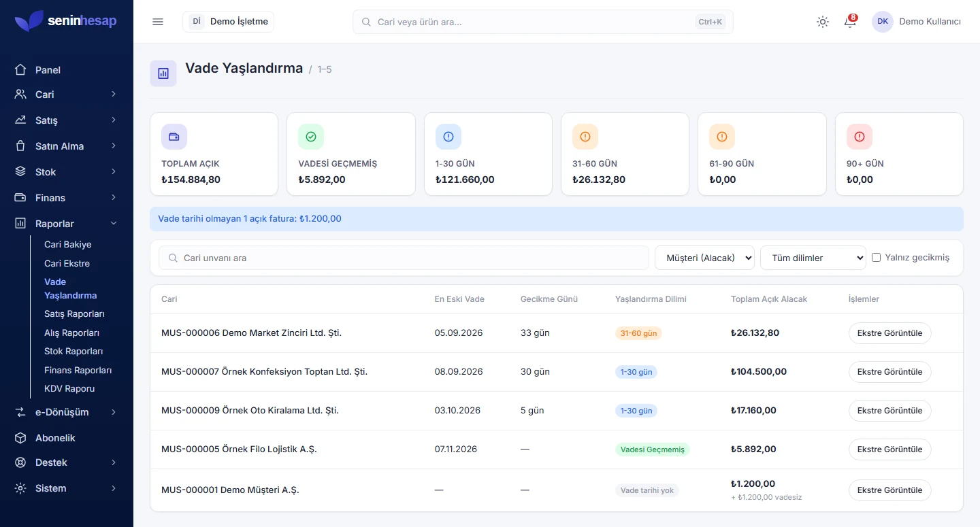Open Cari Bakiye report
Screen dimensions: 980x527
(x=68, y=245)
